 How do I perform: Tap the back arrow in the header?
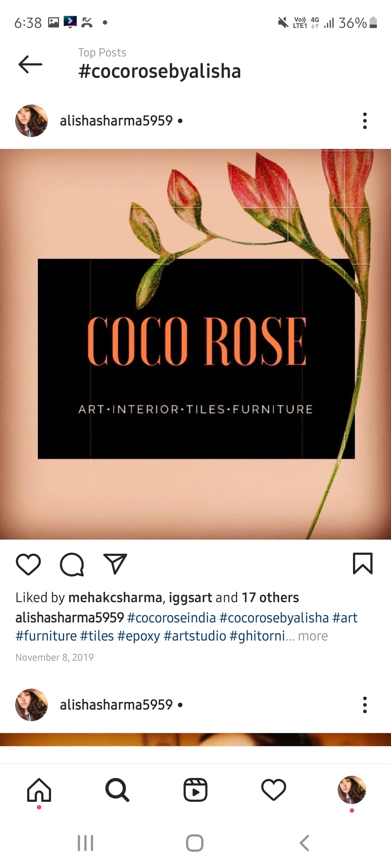pos(30,64)
